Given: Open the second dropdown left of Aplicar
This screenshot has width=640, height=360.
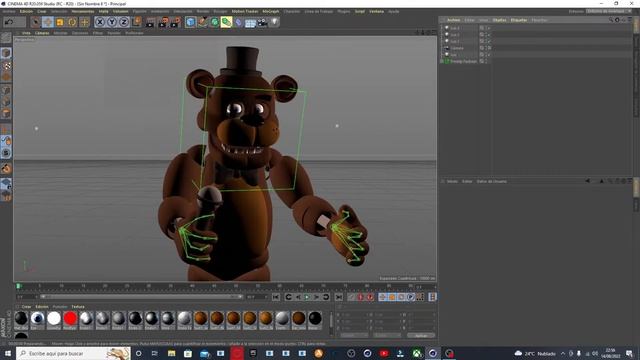Looking at the screenshot, I should (387, 336).
